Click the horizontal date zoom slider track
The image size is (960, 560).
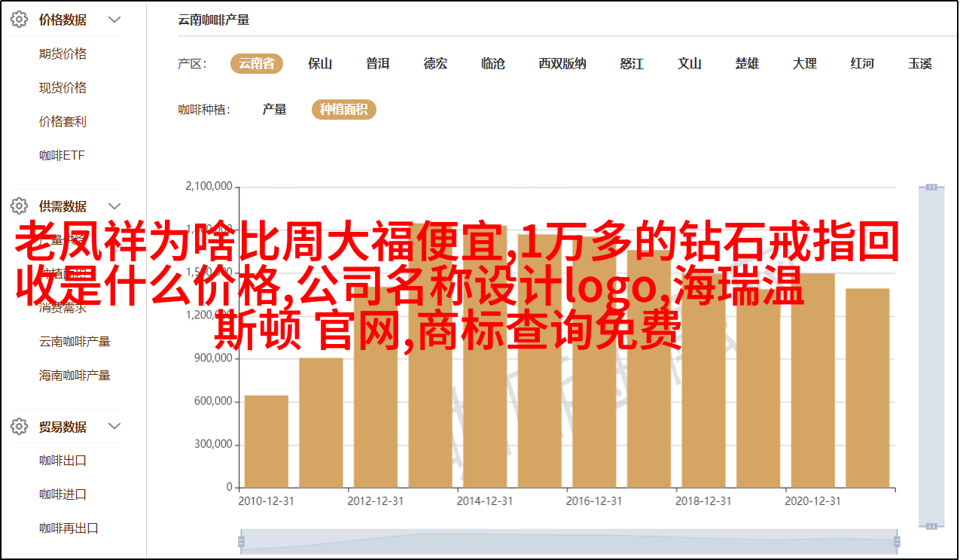(x=568, y=541)
